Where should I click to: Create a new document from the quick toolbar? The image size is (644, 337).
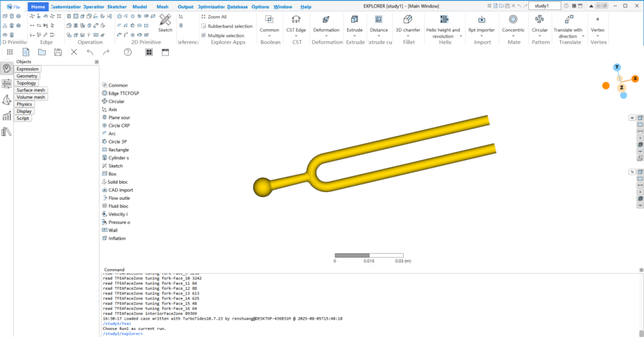(26, 52)
